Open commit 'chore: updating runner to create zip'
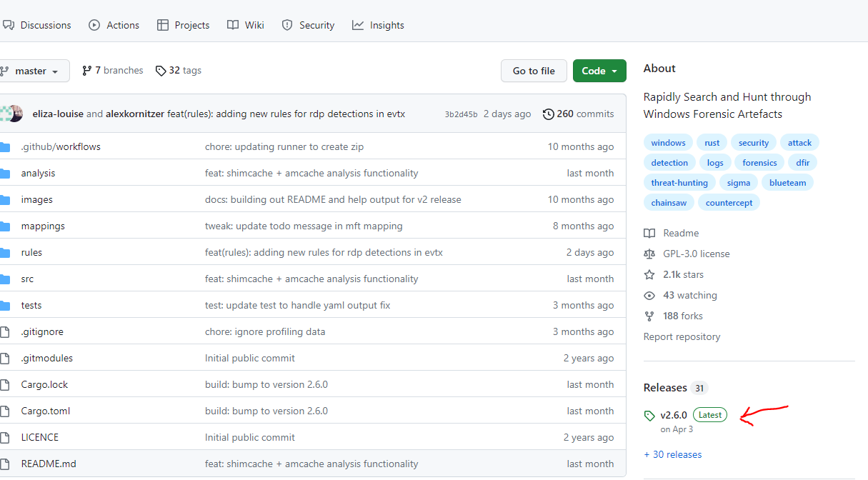Screen dimensions: 868x480 tap(284, 146)
